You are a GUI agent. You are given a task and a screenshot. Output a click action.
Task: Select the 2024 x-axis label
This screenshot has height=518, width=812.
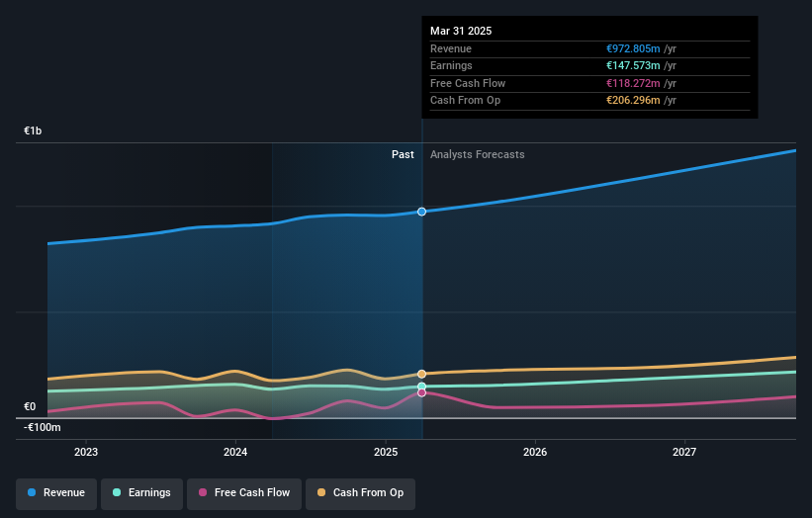pos(235,452)
